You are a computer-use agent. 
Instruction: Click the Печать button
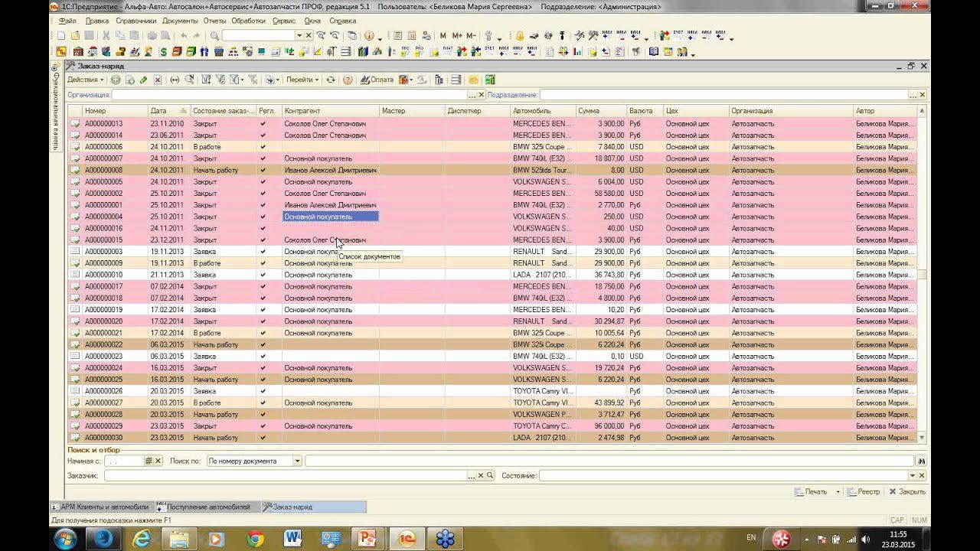[811, 492]
